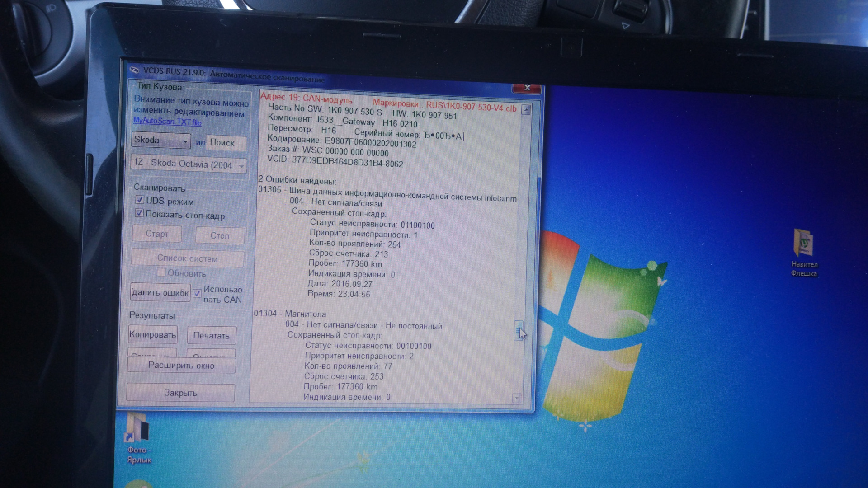Click the VCDS title bar app icon

pos(134,70)
